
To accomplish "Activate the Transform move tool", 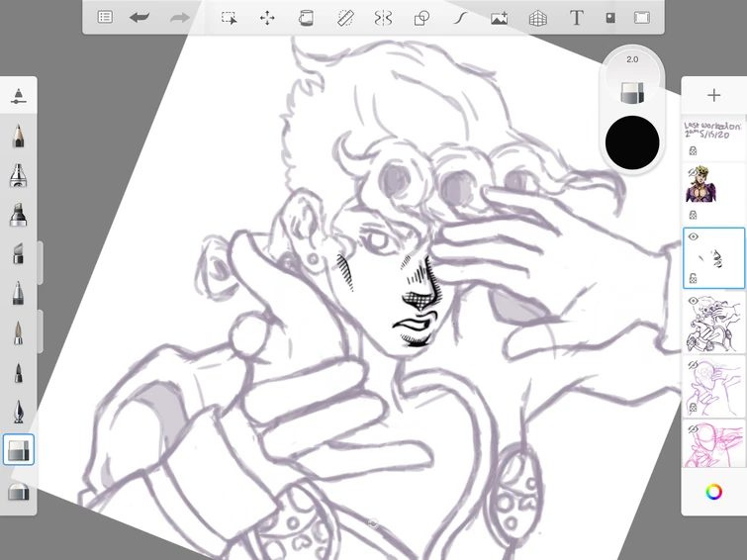I will pyautogui.click(x=267, y=18).
